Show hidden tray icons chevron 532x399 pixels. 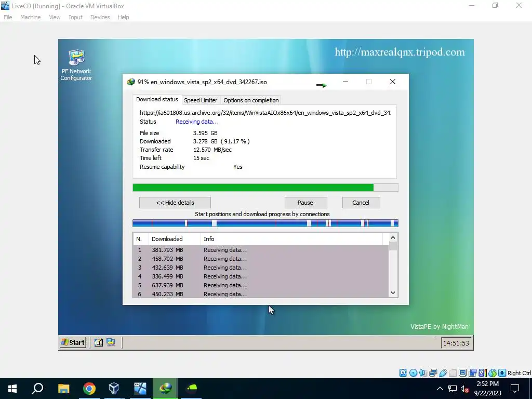click(440, 389)
